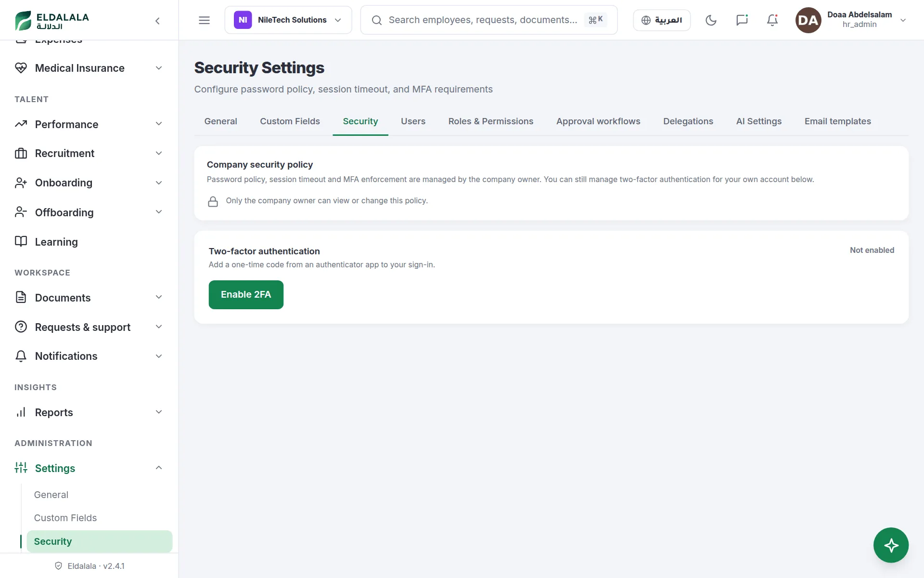Toggle dark mode moon icon

point(711,20)
